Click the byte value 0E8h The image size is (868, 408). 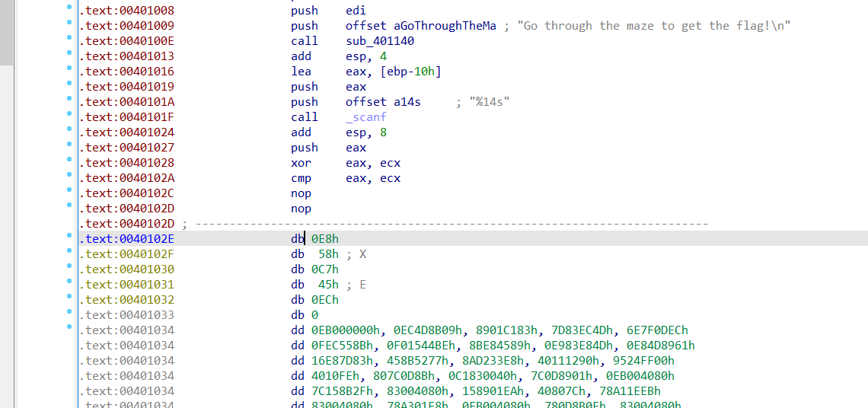tap(325, 239)
